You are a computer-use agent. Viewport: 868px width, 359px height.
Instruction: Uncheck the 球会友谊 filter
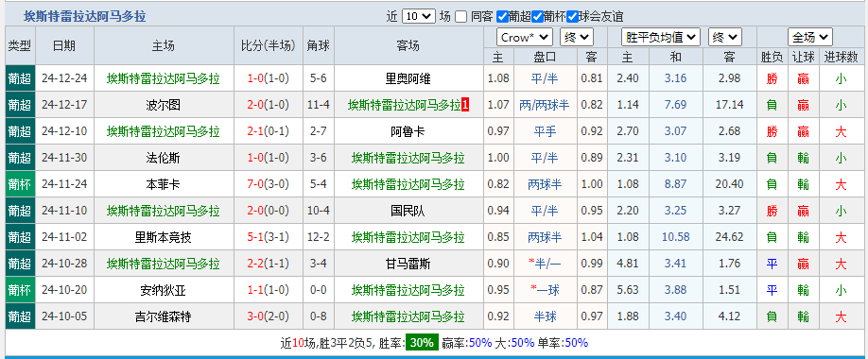coord(572,17)
